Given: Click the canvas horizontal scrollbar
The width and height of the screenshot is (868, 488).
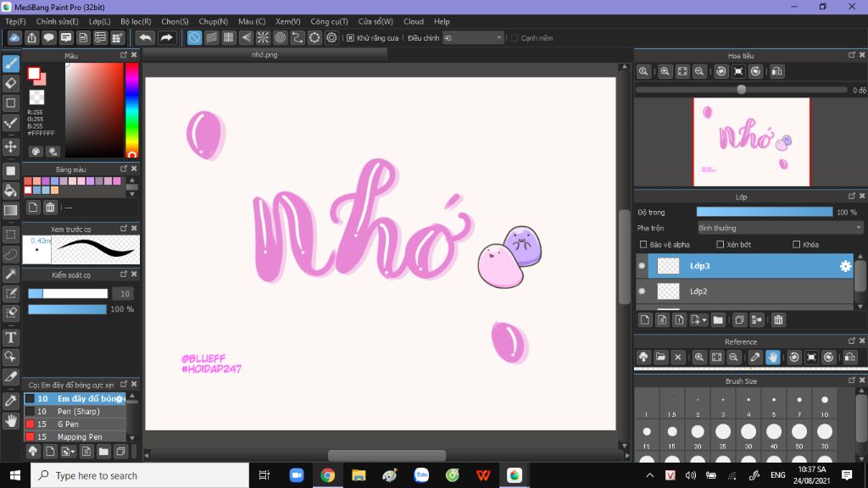Looking at the screenshot, I should pos(387,455).
